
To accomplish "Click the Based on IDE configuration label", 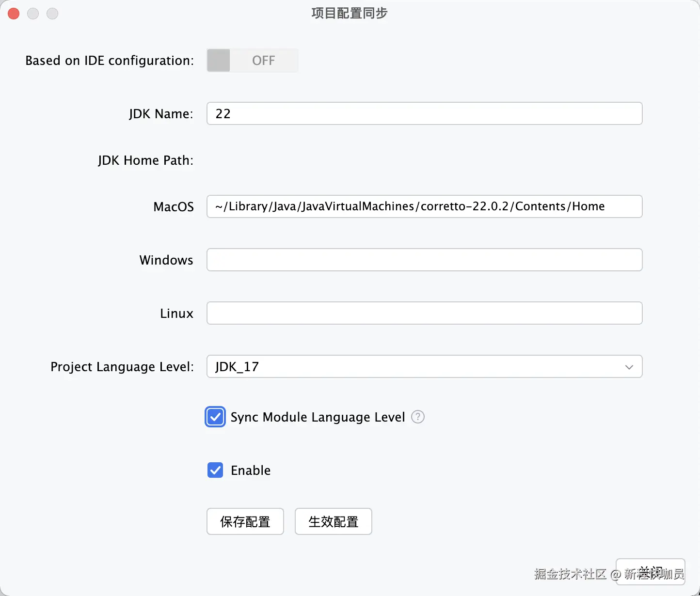I will (109, 60).
